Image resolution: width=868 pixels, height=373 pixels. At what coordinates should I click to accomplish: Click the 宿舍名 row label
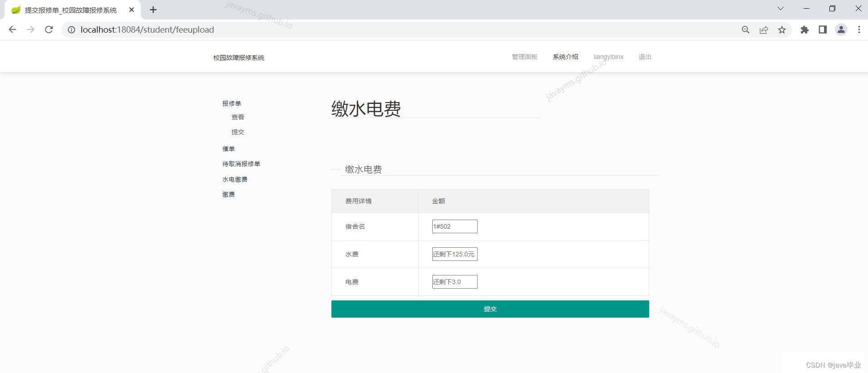355,226
